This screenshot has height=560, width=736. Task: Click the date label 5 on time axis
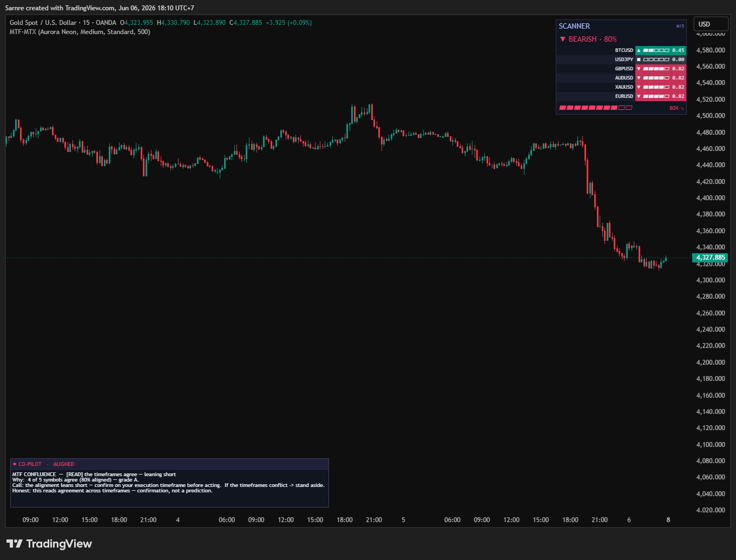coord(403,520)
